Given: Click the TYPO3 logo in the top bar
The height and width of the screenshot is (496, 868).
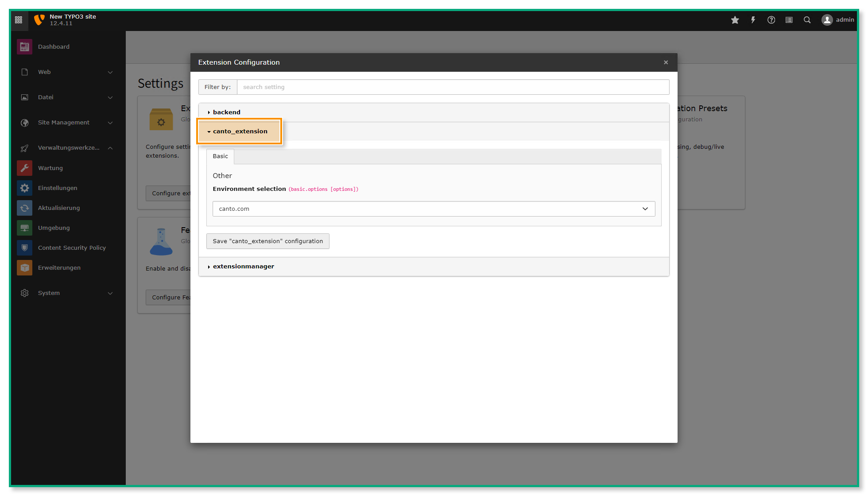Looking at the screenshot, I should click(39, 20).
